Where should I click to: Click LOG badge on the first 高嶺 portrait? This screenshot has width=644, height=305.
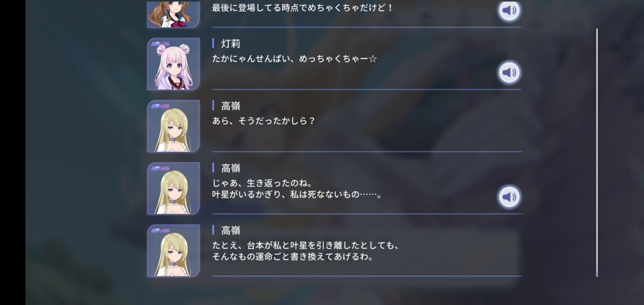160,106
